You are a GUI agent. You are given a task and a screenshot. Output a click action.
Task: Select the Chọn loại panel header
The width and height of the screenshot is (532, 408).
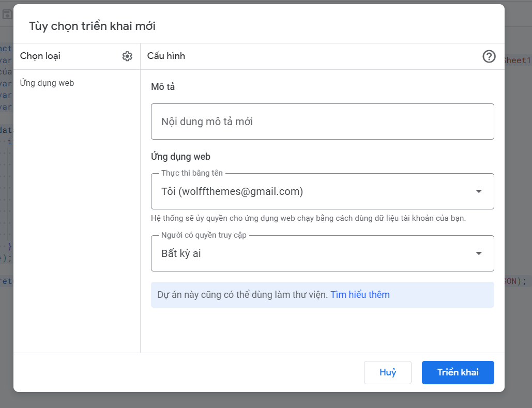coord(40,56)
